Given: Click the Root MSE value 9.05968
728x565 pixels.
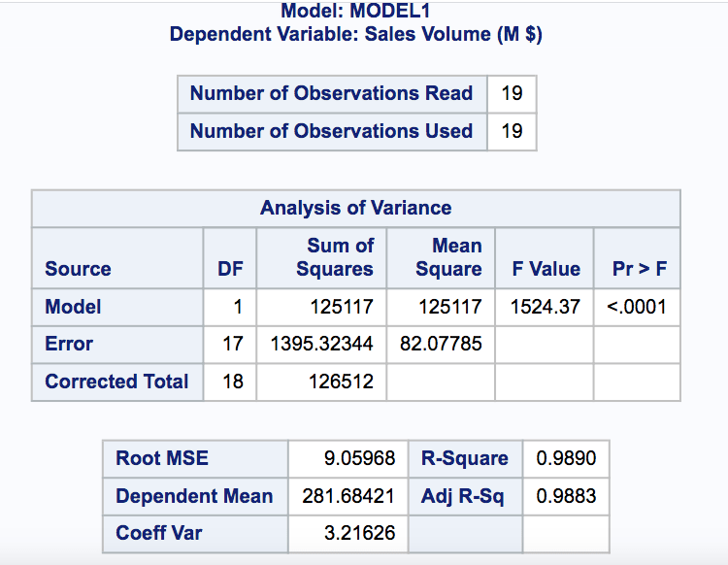Looking at the screenshot, I should (359, 459).
